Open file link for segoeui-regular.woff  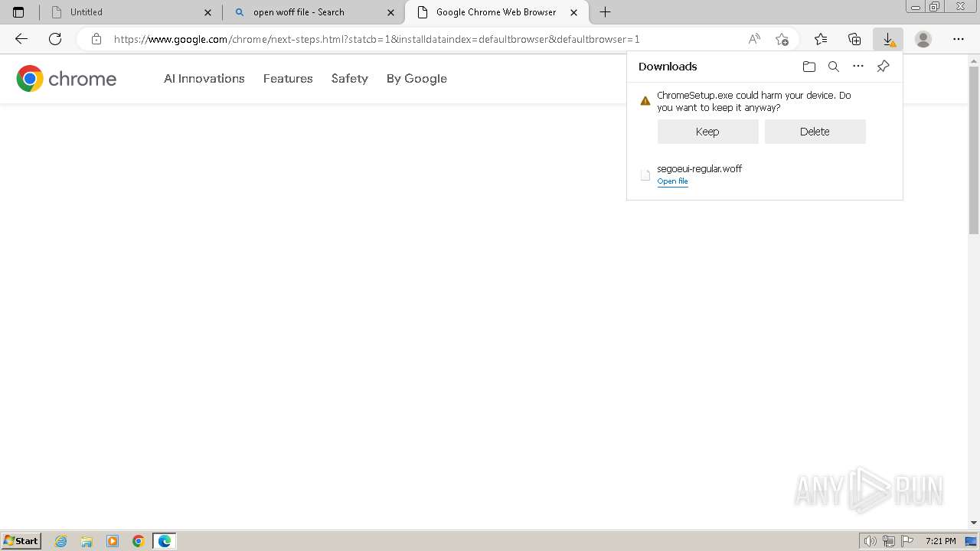pos(672,181)
